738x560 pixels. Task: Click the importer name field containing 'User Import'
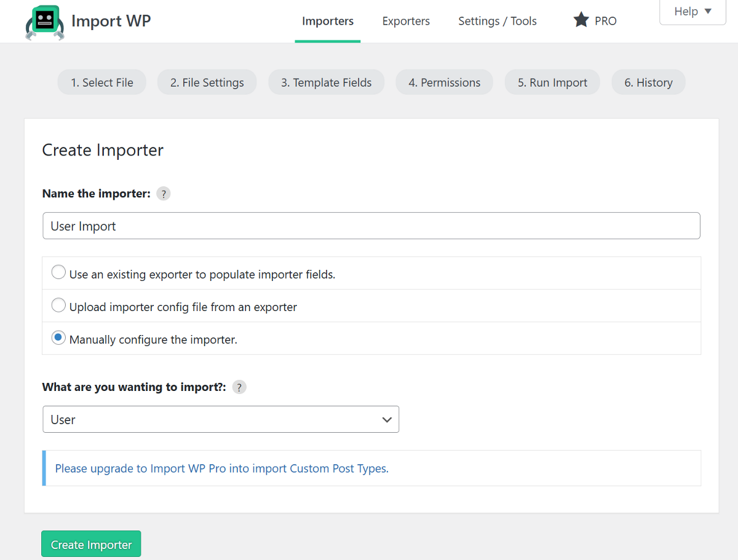coord(371,226)
